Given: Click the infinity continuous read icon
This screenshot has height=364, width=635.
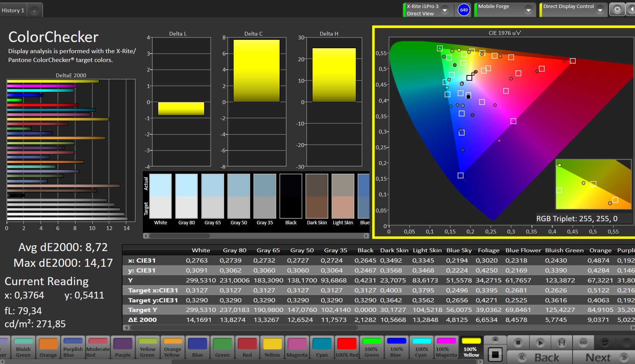Looking at the screenshot, I should point(583,343).
